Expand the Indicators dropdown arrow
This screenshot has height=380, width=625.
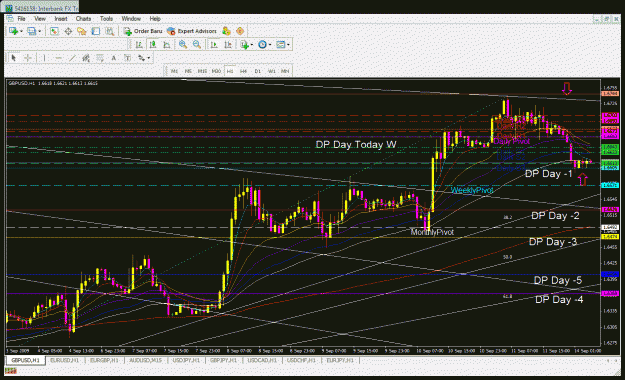click(252, 45)
